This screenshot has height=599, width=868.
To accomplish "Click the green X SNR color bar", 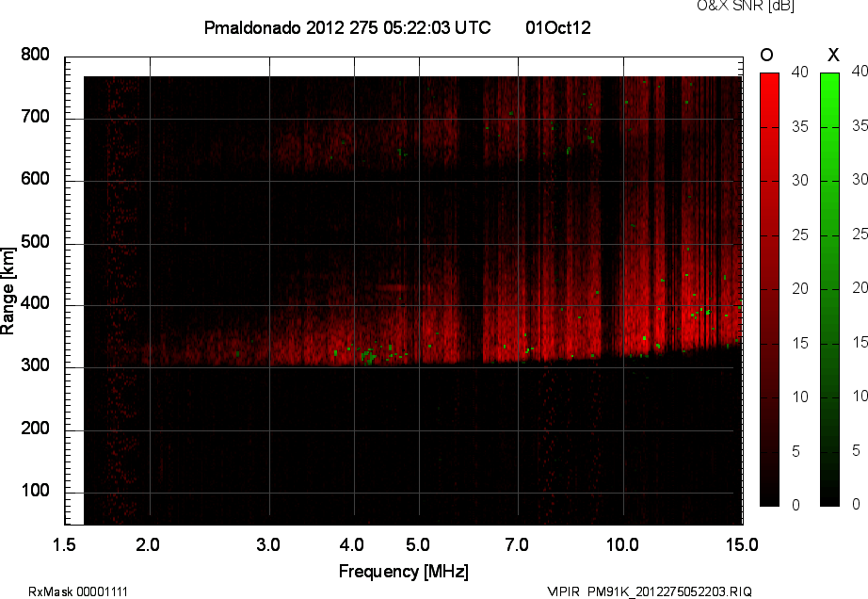I will click(x=829, y=288).
